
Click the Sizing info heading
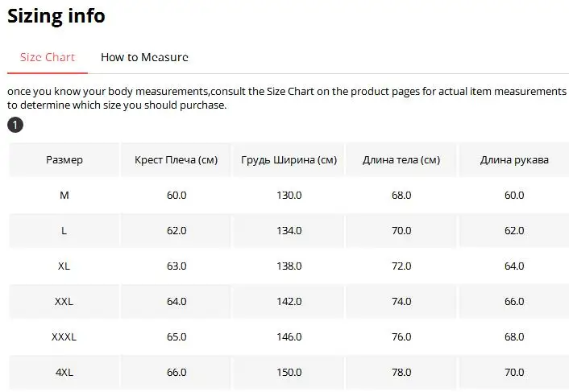[x=56, y=15]
